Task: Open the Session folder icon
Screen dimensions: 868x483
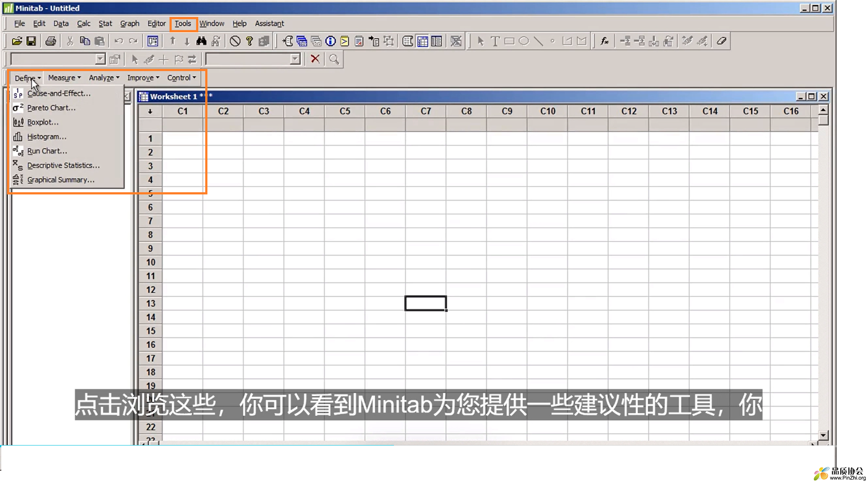Action: 287,41
